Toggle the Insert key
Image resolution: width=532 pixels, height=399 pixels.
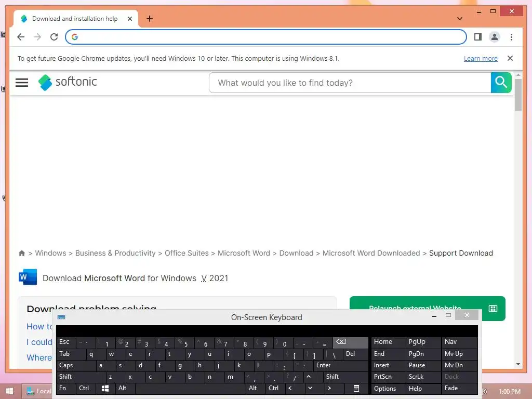coord(388,365)
